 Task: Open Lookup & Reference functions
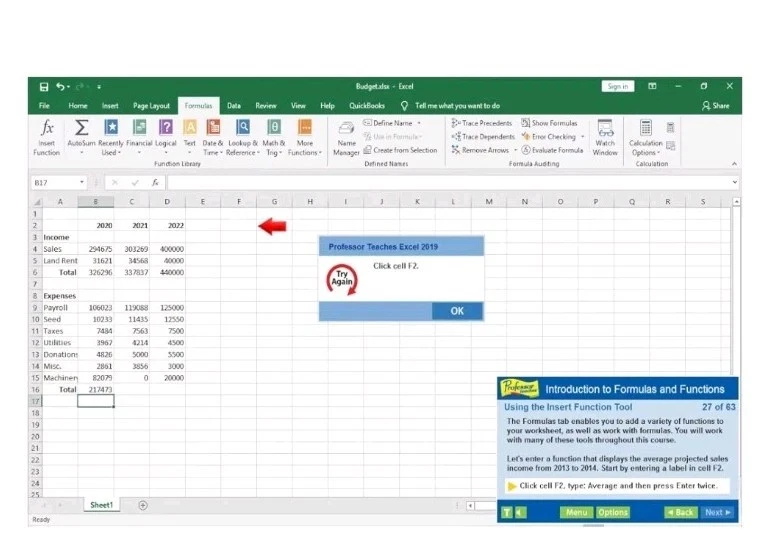(243, 138)
